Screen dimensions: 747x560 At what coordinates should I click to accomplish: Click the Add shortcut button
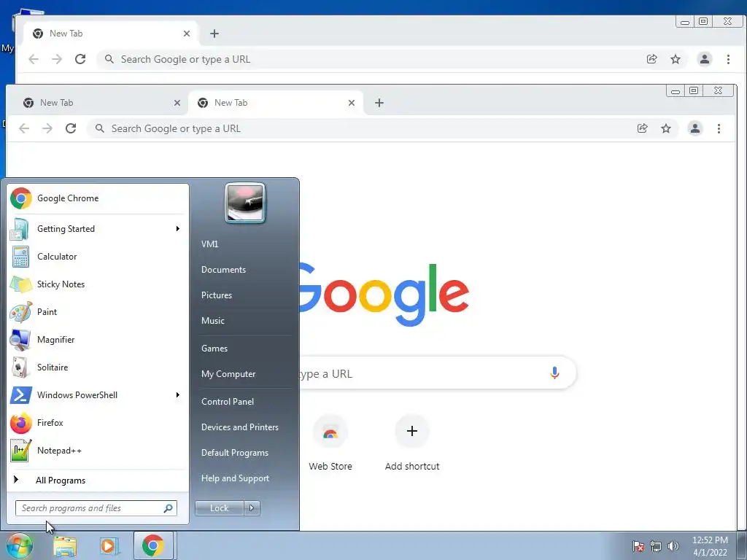pyautogui.click(x=412, y=443)
